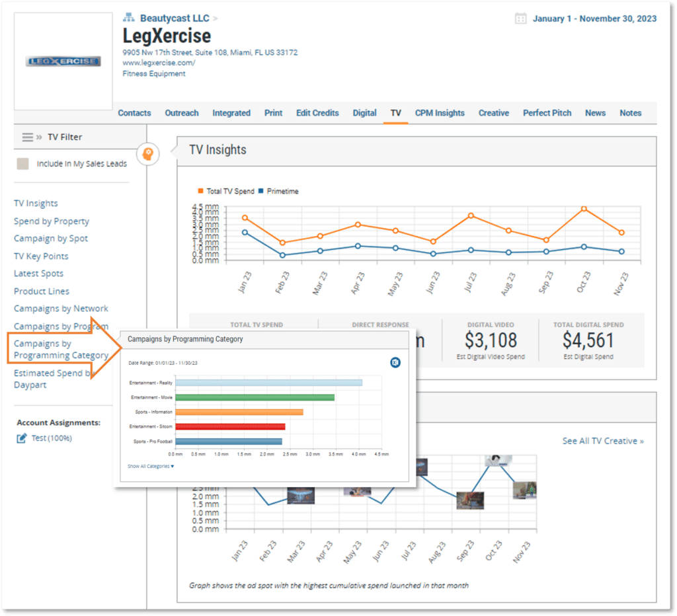The height and width of the screenshot is (616, 677).
Task: Click the Oct 23 peak data point on Total TV Spend line
Action: (x=584, y=209)
